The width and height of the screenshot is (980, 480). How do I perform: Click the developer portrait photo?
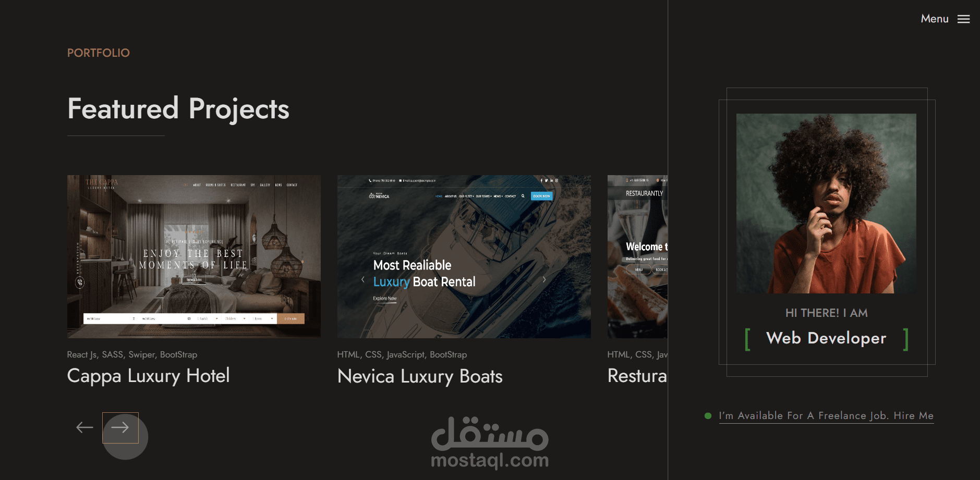826,203
